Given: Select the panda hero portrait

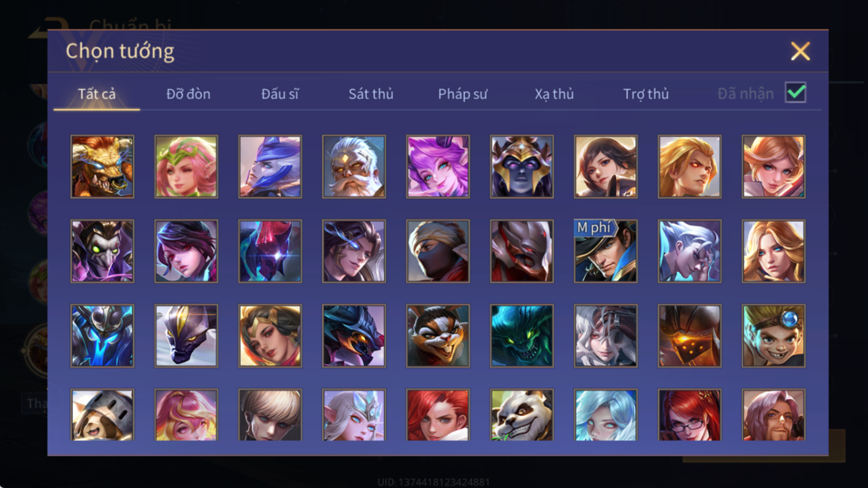Looking at the screenshot, I should pyautogui.click(x=522, y=415).
